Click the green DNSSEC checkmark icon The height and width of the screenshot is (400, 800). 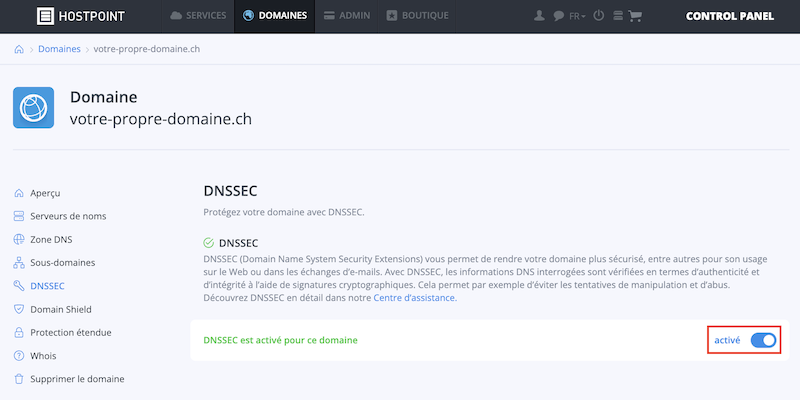[x=208, y=243]
